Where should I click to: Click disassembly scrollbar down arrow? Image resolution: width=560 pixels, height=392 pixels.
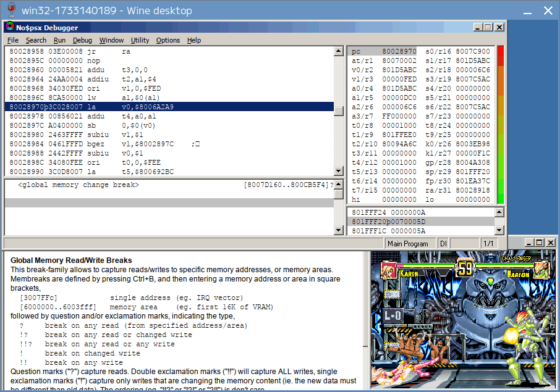pyautogui.click(x=339, y=171)
